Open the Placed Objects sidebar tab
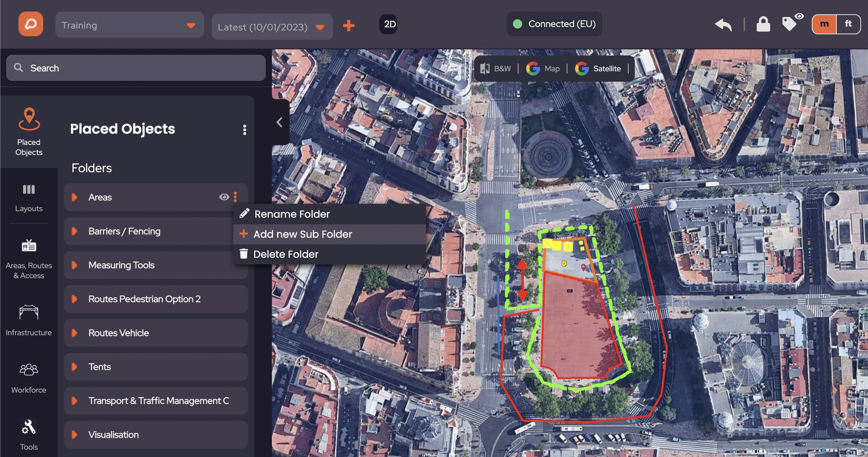868x457 pixels. [29, 132]
